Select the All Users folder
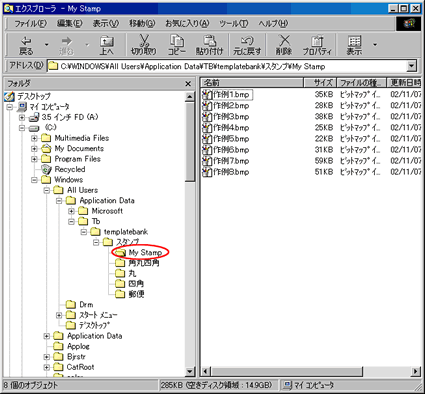 [x=82, y=190]
